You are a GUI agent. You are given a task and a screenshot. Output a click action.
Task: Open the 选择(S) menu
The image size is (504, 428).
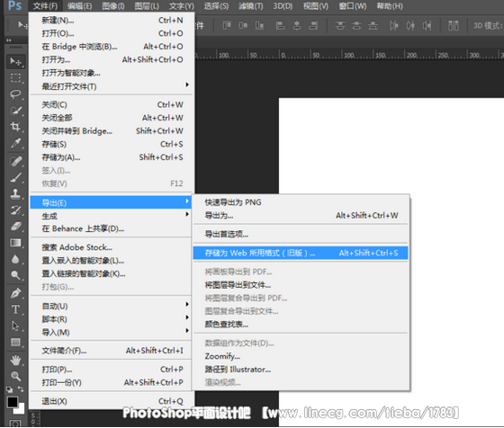216,5
